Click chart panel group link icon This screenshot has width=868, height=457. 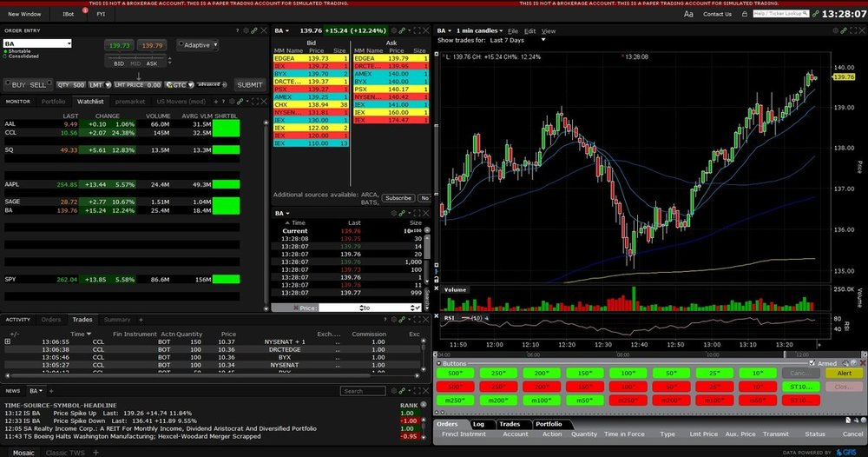[845, 31]
